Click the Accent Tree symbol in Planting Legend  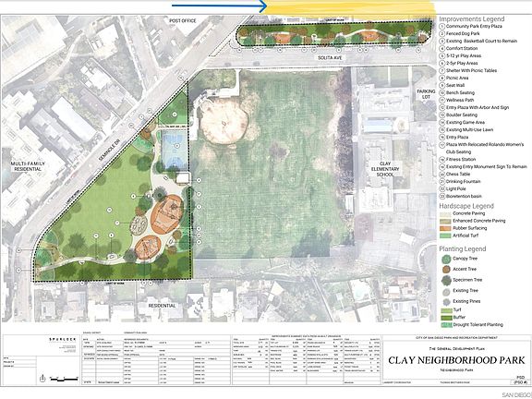[446, 270]
